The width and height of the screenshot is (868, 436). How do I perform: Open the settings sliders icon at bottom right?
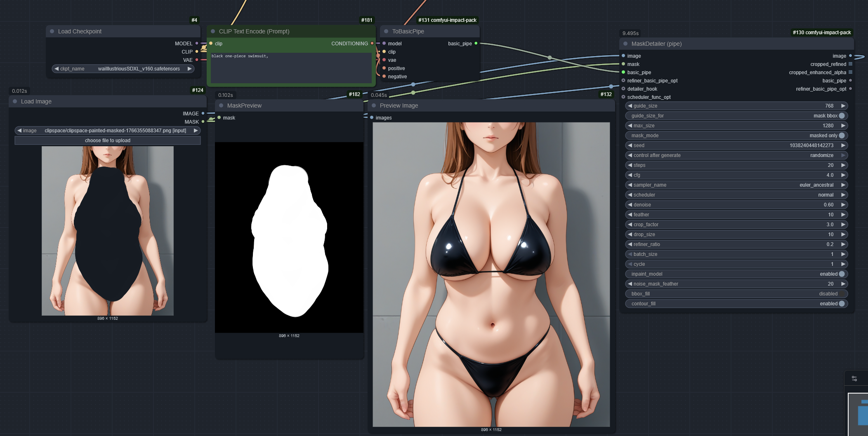click(x=854, y=378)
